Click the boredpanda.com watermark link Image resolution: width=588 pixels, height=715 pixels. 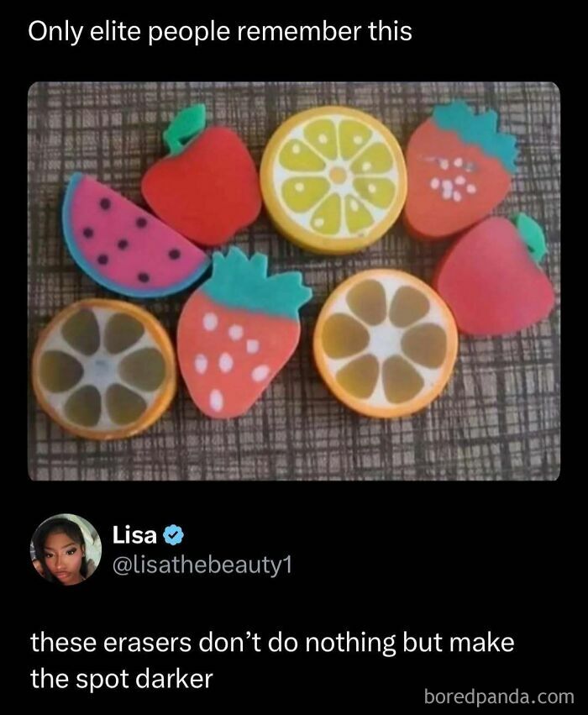[x=501, y=697]
